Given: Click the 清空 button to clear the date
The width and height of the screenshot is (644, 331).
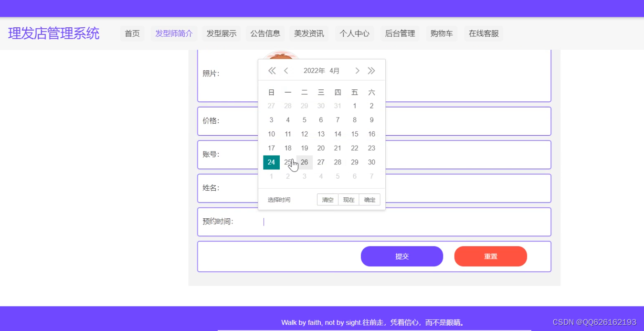Looking at the screenshot, I should [327, 199].
